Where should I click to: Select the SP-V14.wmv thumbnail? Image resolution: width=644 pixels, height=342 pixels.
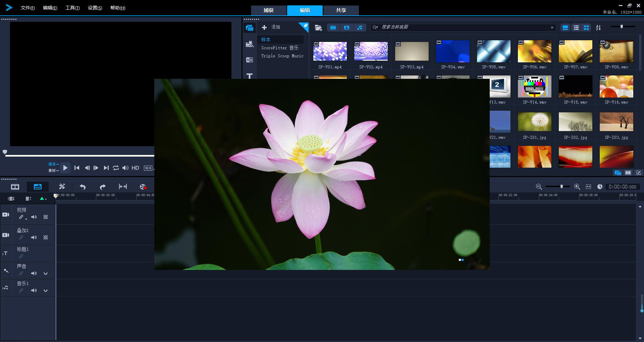(534, 87)
